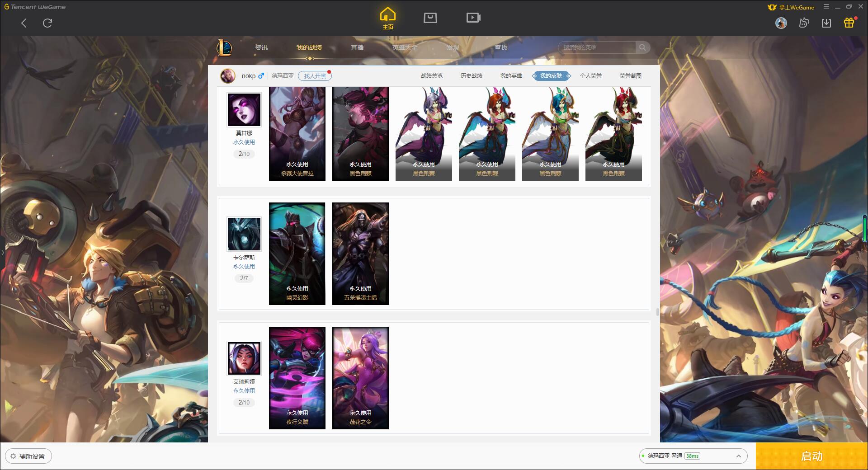Expand the 德玛西亚 网通 server dropdown
868x470 pixels.
coord(693,456)
